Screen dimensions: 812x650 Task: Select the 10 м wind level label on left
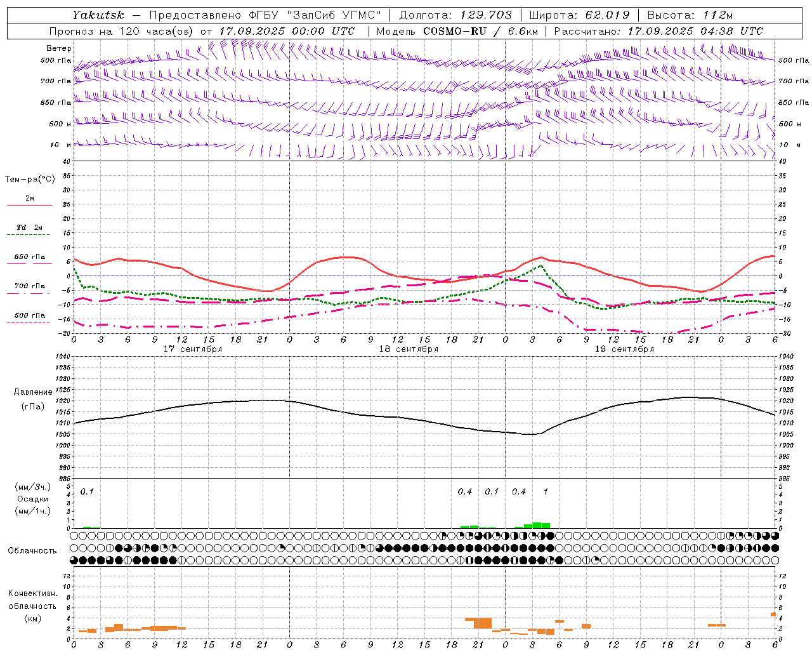[61, 145]
